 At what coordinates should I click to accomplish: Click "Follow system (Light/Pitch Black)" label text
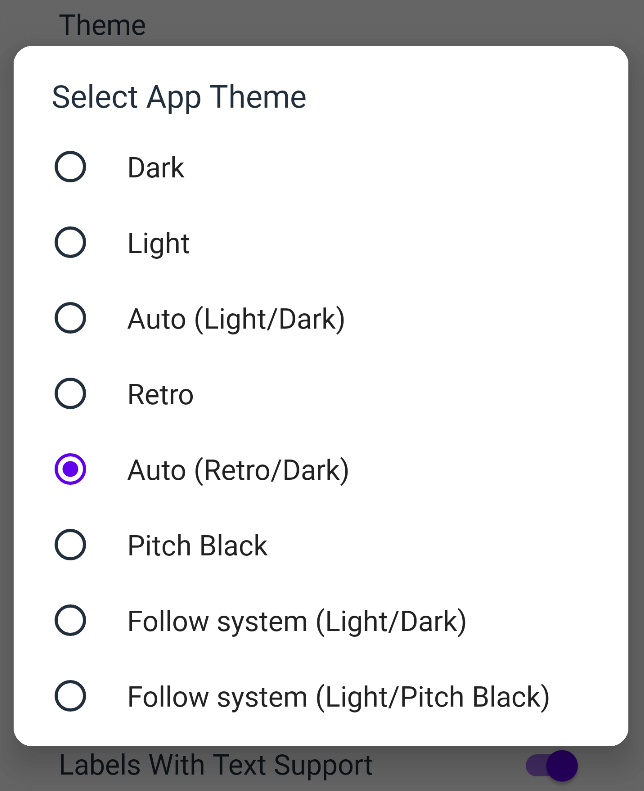click(338, 698)
